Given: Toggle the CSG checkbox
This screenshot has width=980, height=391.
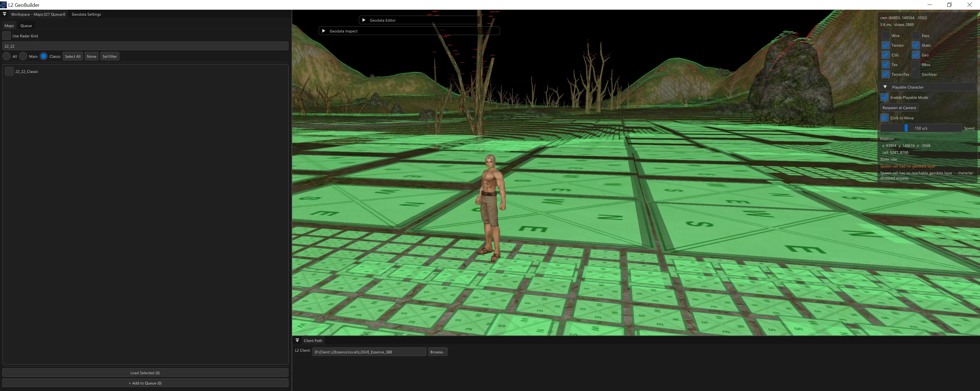Looking at the screenshot, I should click(885, 55).
